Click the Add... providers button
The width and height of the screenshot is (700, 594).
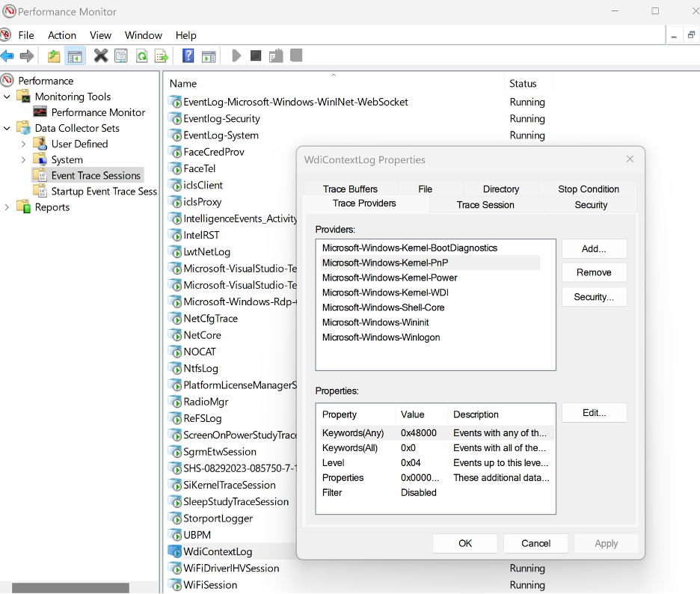594,248
